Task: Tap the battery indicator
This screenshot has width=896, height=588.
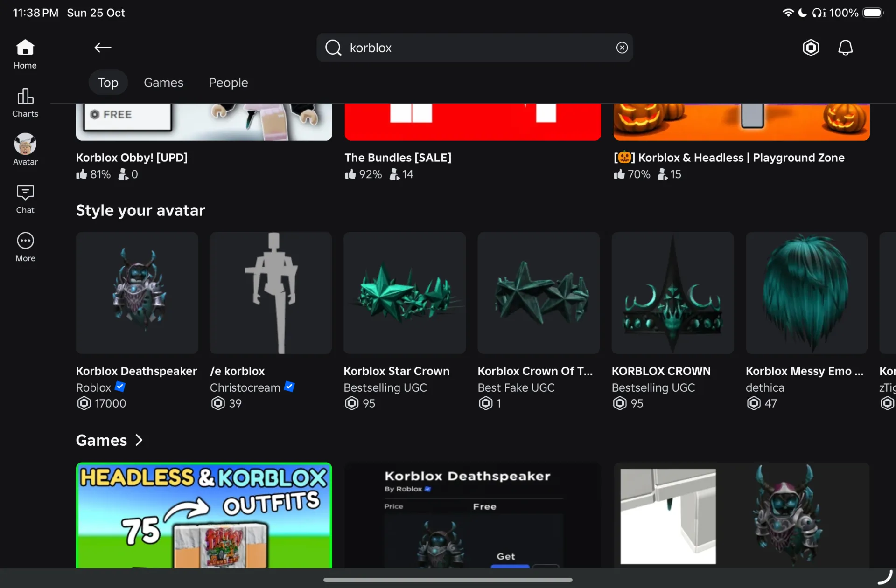Action: coord(873,13)
